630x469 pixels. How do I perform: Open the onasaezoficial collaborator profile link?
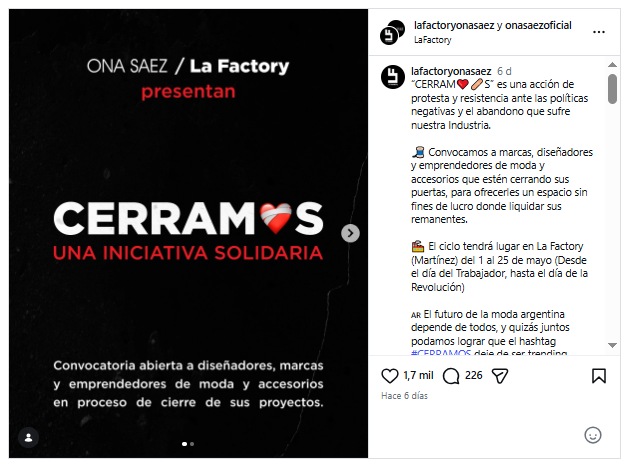point(538,25)
